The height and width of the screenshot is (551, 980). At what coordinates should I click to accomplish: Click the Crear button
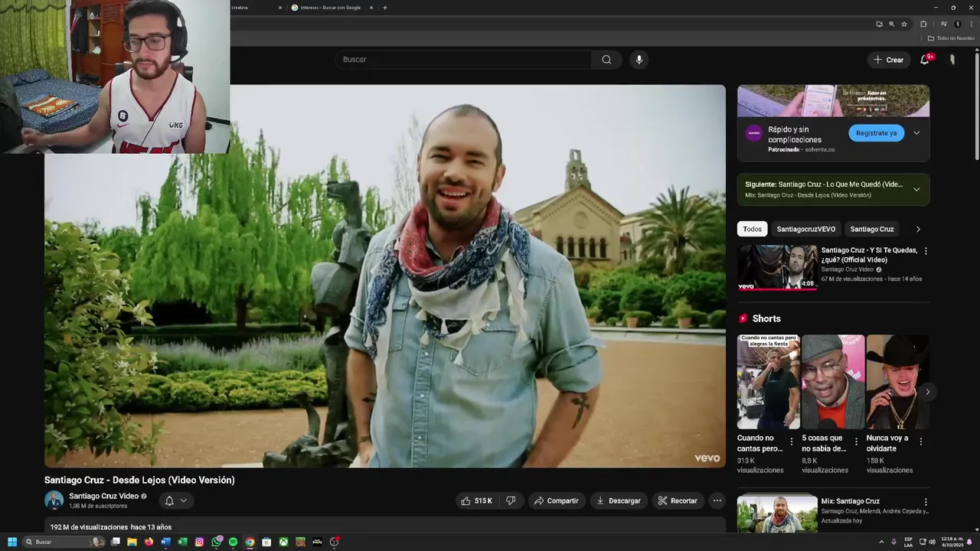tap(889, 60)
